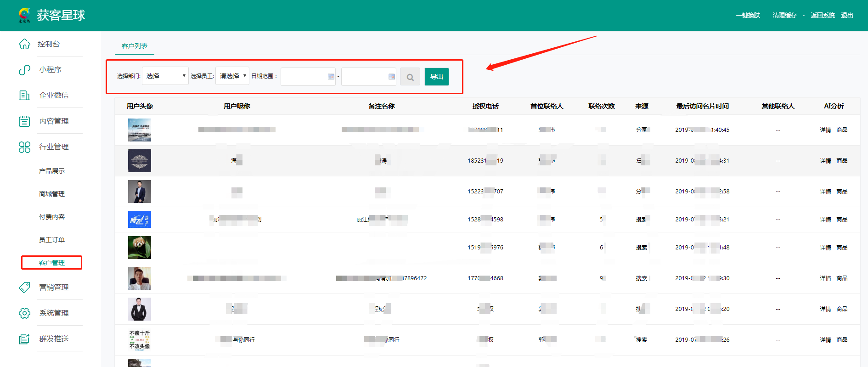Screen dimensions: 868x367
Task: Select the 客户列表 tab
Action: tap(135, 46)
